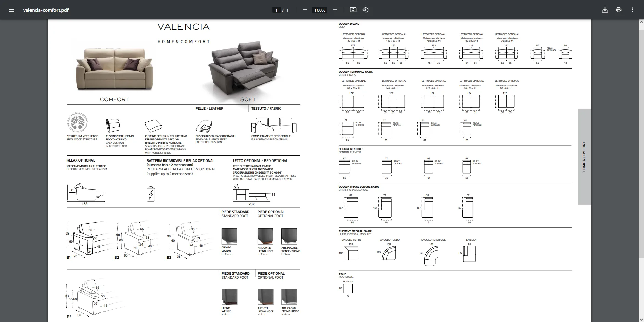Click the Legno Wengé foot swatch

pyautogui.click(x=229, y=297)
